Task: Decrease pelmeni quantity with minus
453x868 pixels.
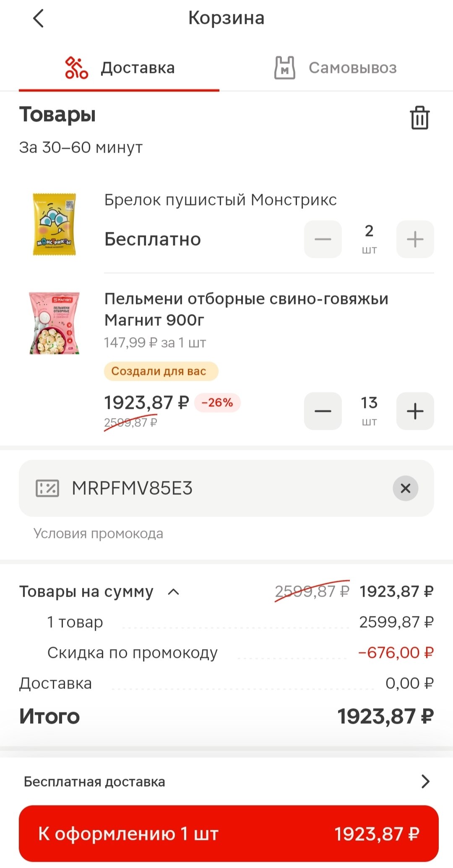Action: click(x=323, y=411)
